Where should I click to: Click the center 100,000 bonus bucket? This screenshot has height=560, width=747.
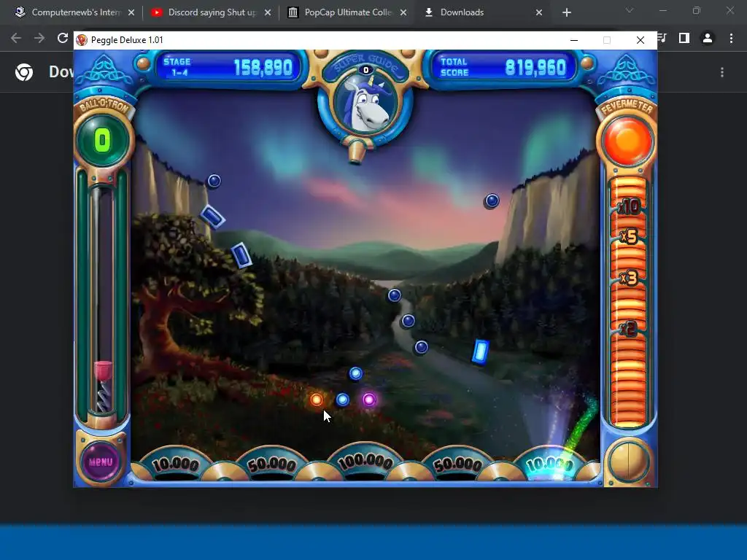tap(365, 462)
